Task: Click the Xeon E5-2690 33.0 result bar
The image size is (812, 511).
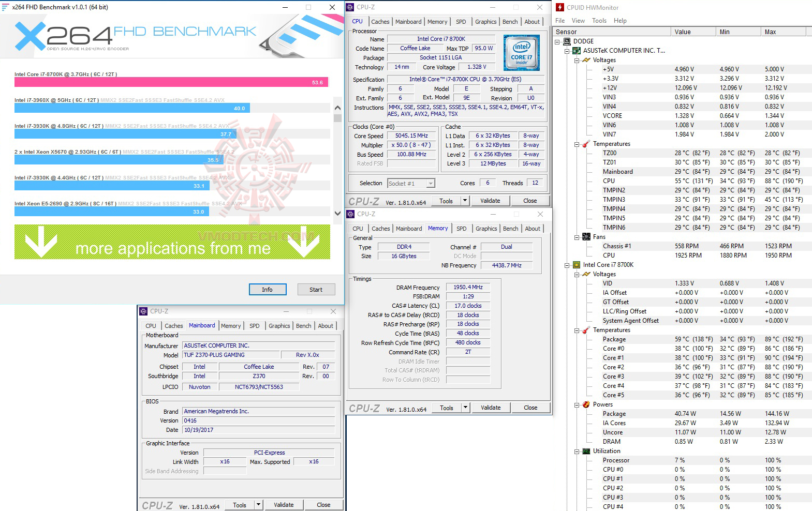Action: tap(112, 212)
